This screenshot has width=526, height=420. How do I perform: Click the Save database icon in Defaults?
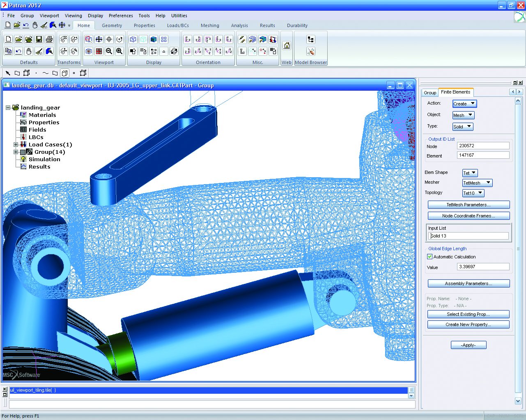pyautogui.click(x=39, y=39)
